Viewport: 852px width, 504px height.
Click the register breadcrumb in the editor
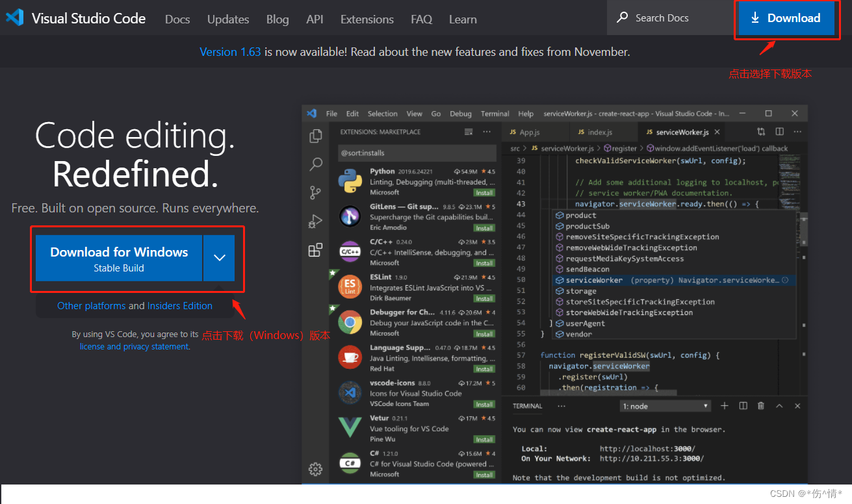click(625, 149)
